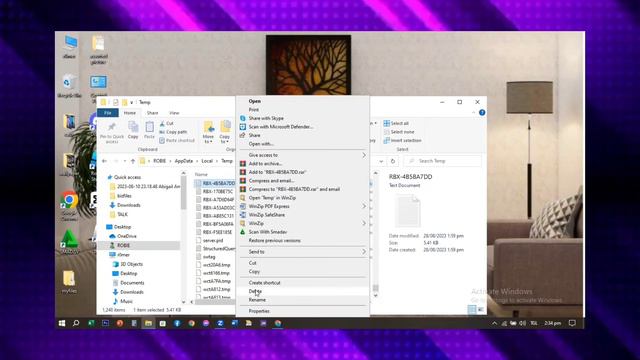Open Explorer help question icon
This screenshot has height=360, width=640.
coord(482,113)
